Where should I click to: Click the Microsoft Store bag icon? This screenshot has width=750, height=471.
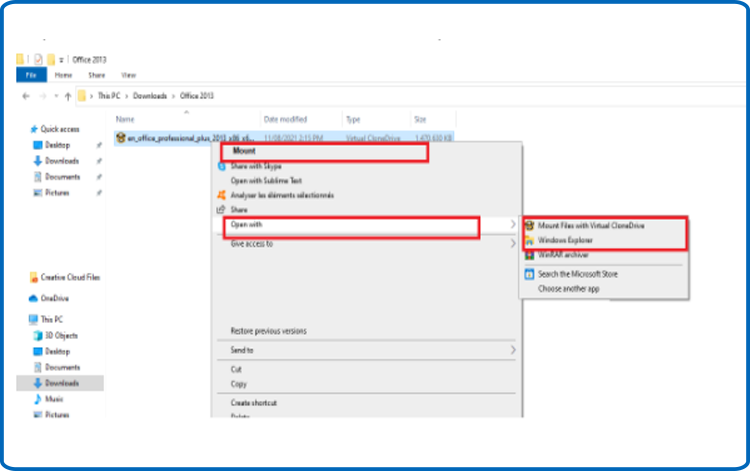coord(529,274)
